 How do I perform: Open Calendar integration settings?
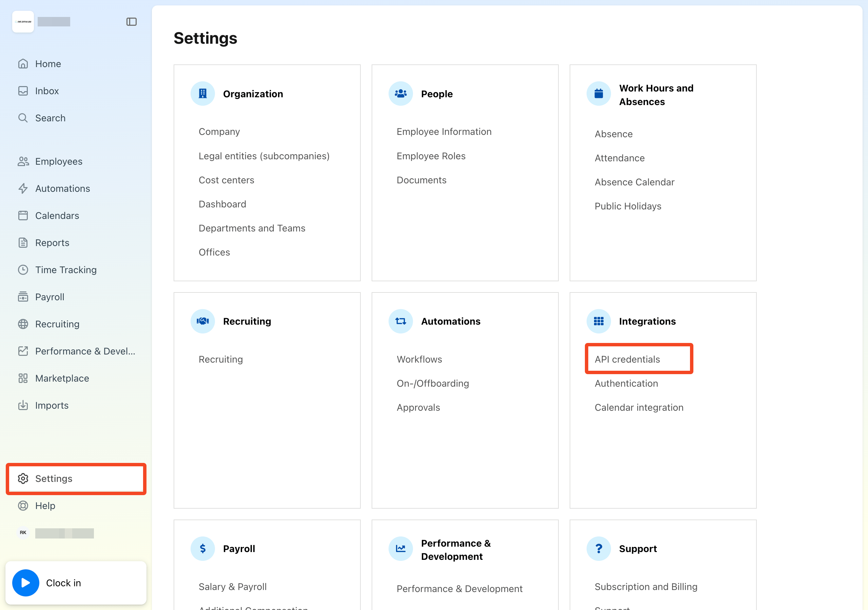tap(639, 407)
